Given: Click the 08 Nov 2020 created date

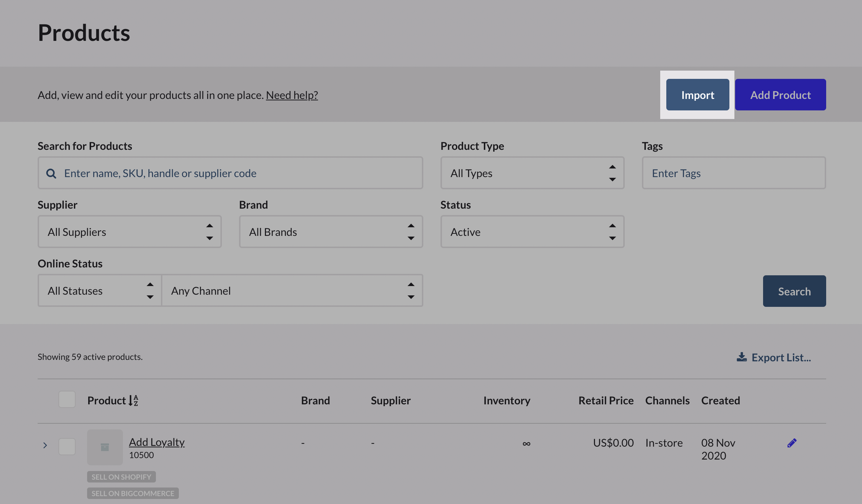Looking at the screenshot, I should click(x=718, y=449).
